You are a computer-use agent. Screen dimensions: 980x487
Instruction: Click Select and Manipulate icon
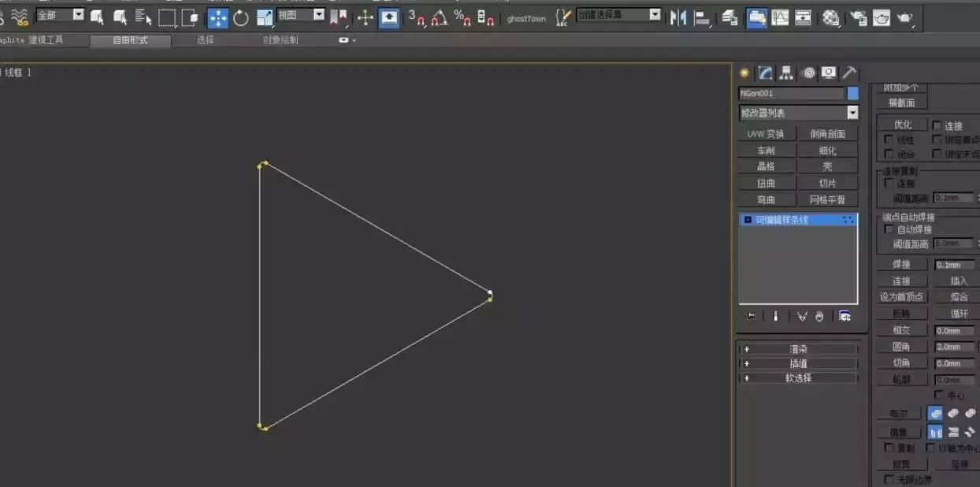(366, 17)
